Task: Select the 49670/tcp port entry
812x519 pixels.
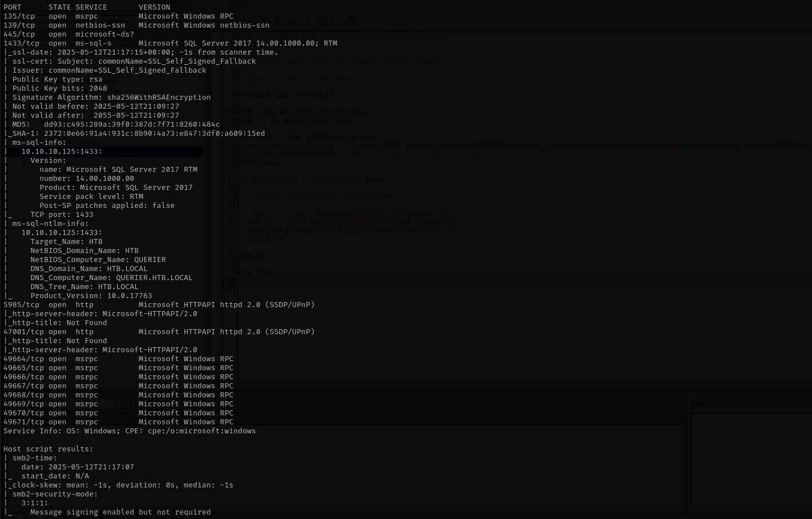Action: click(24, 413)
